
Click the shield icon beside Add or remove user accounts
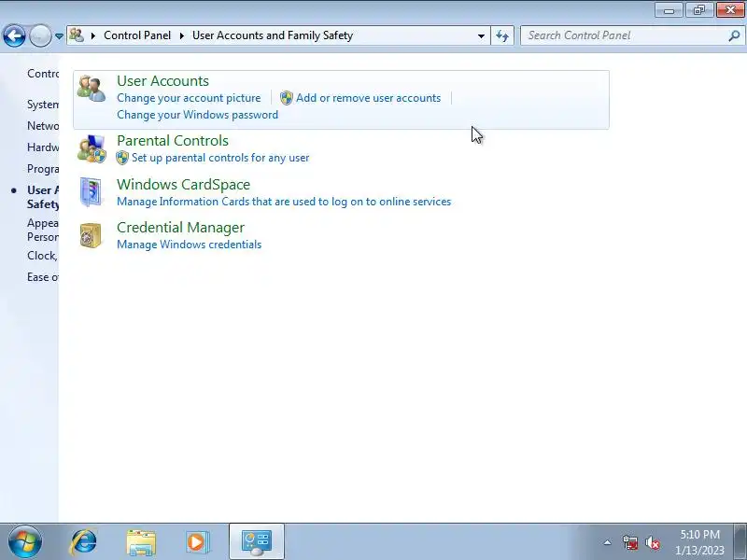(x=286, y=98)
